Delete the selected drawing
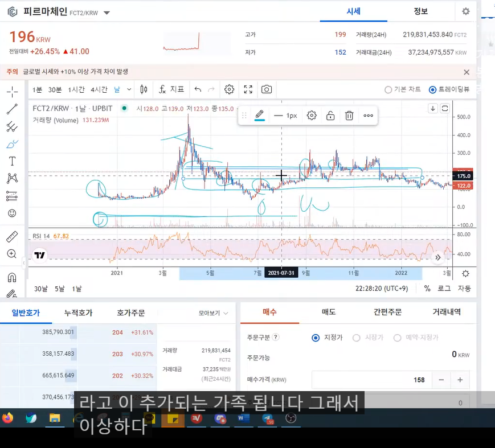 (x=349, y=116)
